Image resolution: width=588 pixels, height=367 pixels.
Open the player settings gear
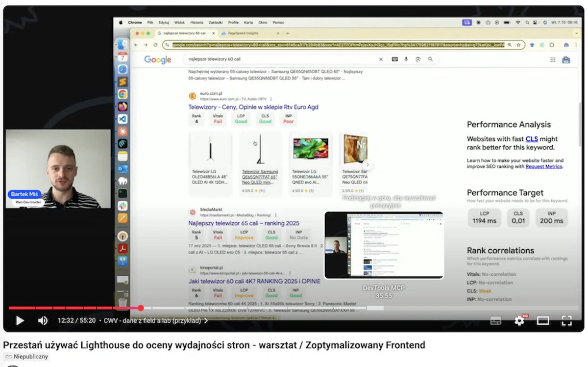pos(519,321)
